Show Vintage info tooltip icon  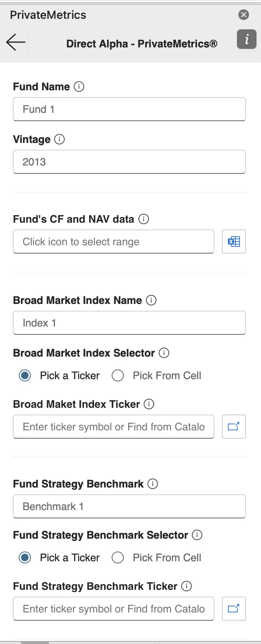pyautogui.click(x=59, y=139)
